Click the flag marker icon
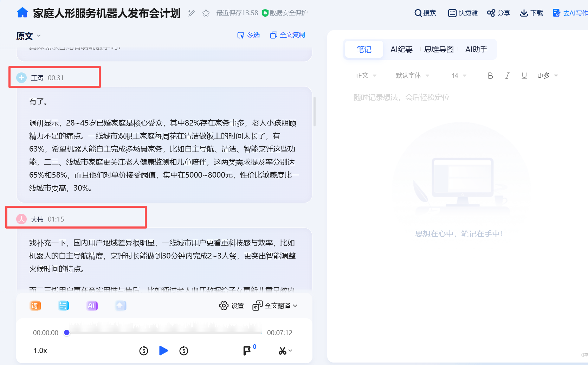This screenshot has width=588, height=365. tap(247, 351)
